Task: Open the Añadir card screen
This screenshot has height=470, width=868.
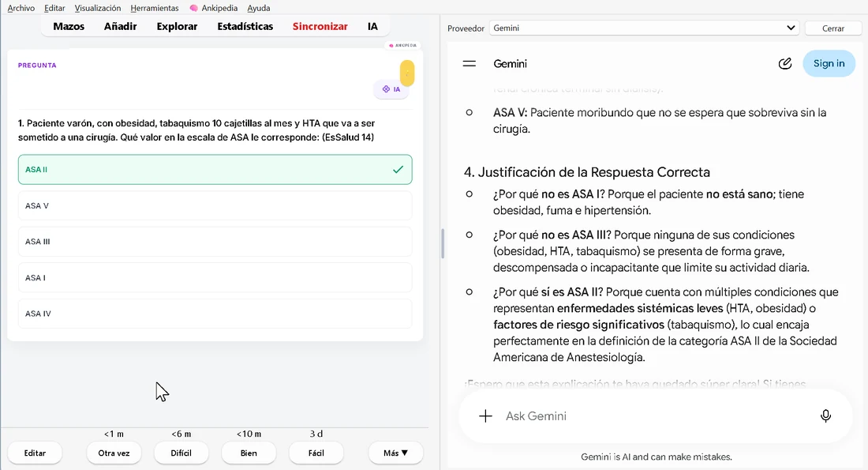Action: pos(120,26)
